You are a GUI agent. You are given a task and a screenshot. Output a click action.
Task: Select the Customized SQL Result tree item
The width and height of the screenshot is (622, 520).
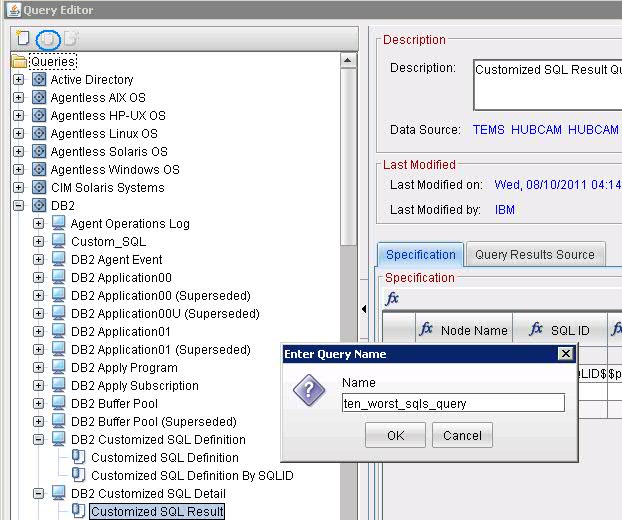coord(157,511)
